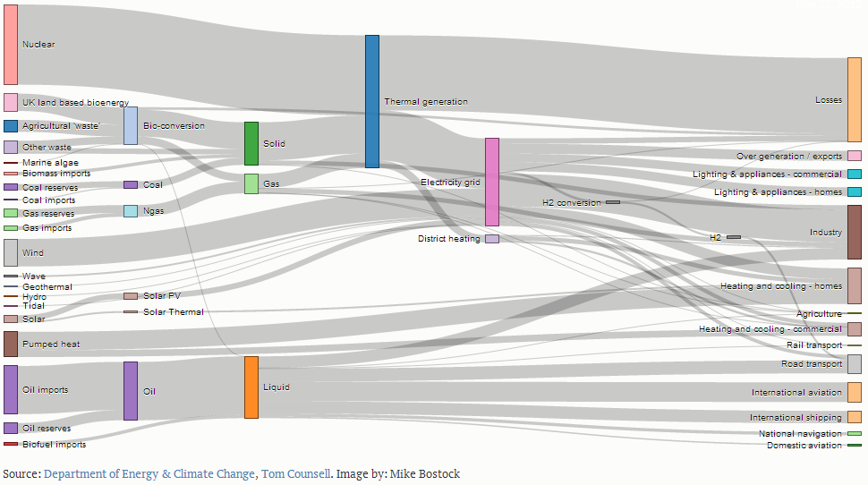Click the Solar Thermal label
Screen dimensions: 868x485
pyautogui.click(x=174, y=311)
